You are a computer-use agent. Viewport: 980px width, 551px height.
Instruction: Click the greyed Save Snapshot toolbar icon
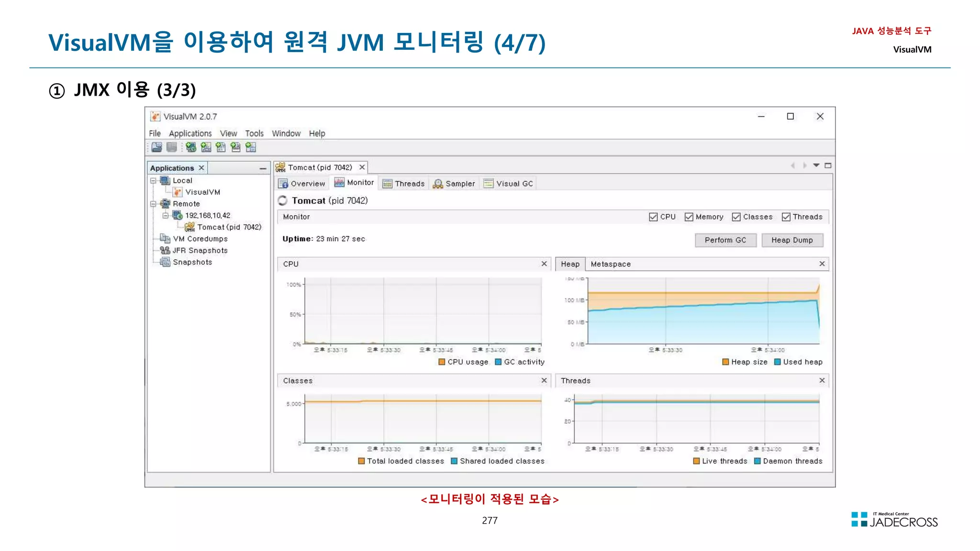click(172, 147)
